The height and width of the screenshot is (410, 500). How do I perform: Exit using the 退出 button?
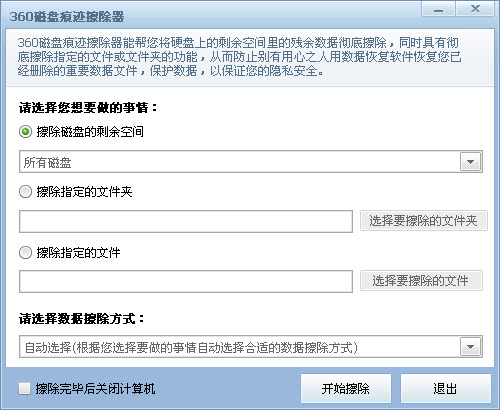[446, 388]
